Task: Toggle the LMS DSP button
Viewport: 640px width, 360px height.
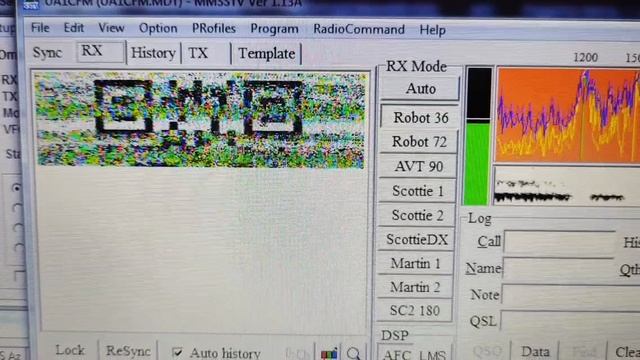Action: tap(433, 355)
